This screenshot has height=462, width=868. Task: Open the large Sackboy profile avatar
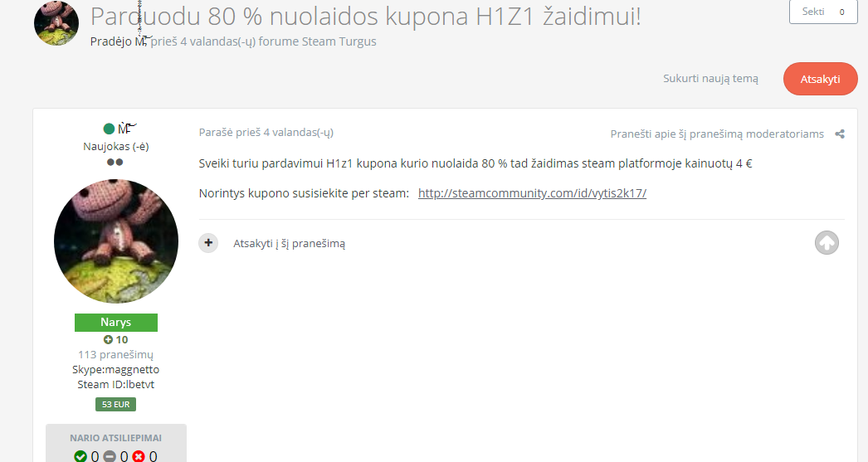116,241
